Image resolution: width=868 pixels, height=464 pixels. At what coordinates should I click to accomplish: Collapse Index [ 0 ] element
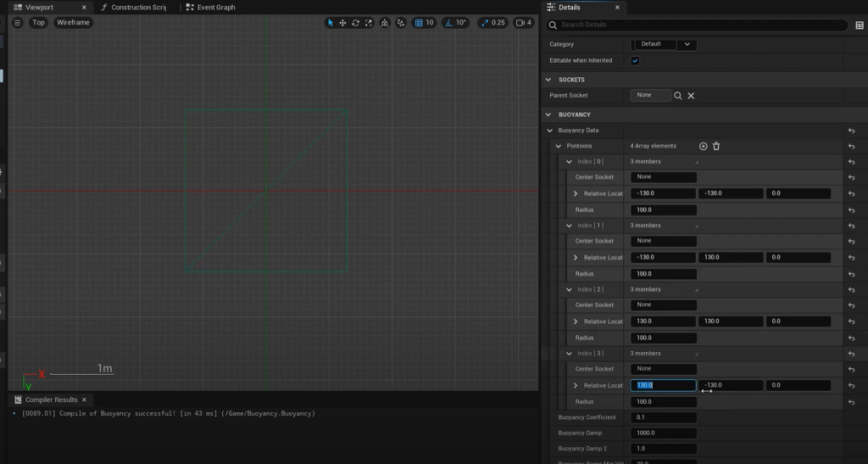(569, 162)
